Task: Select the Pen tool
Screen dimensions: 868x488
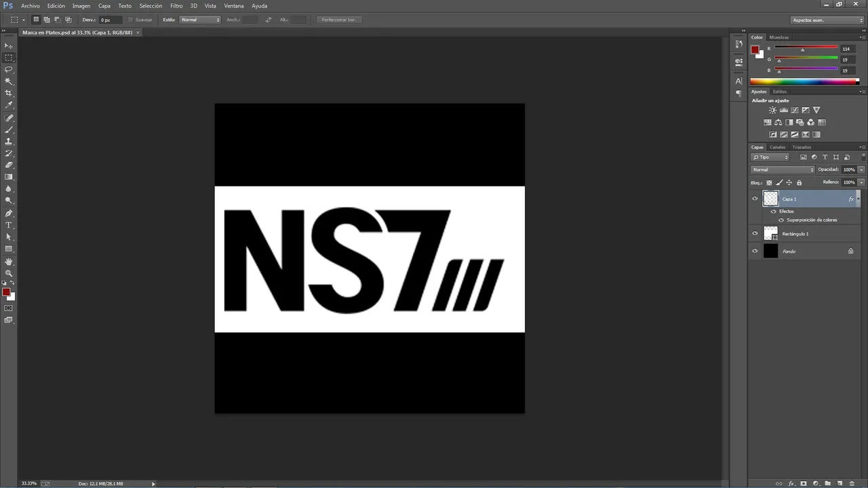Action: click(x=9, y=213)
